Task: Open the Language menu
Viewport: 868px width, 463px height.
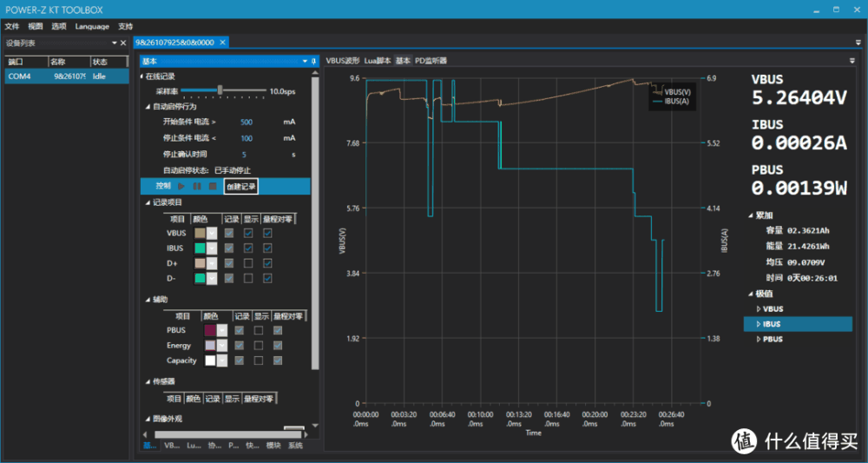Action: point(92,26)
